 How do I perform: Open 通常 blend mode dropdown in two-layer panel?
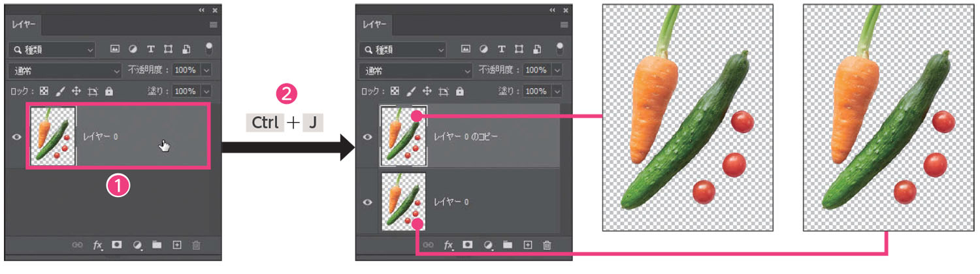417,70
